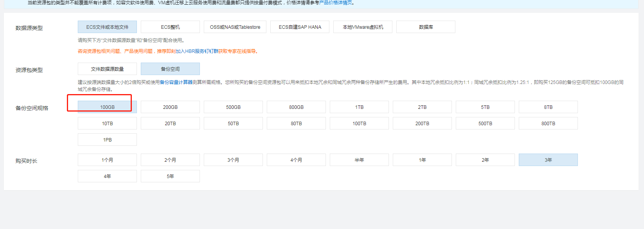Click the 200TB specification button

coord(422,123)
